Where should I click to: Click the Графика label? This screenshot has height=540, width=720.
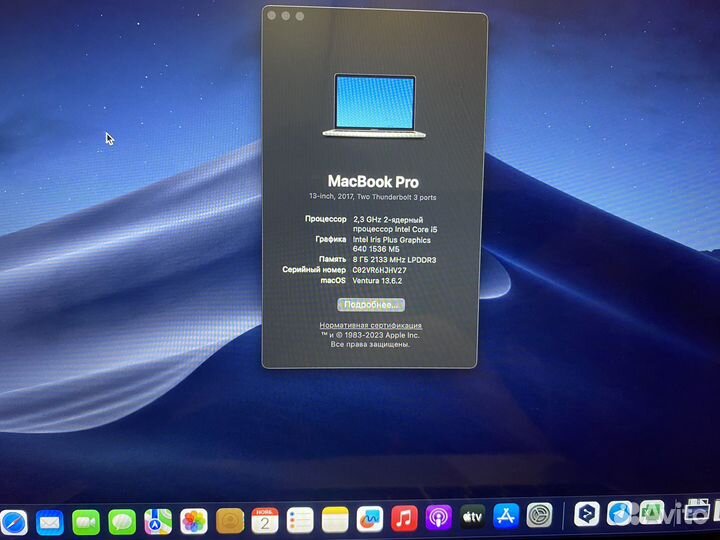[x=331, y=239]
